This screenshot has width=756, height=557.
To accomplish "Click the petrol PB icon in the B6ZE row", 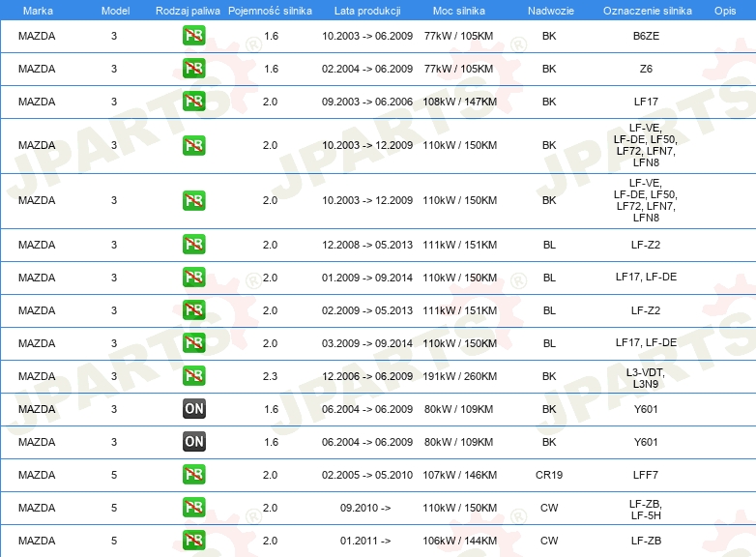I will pos(193,37).
